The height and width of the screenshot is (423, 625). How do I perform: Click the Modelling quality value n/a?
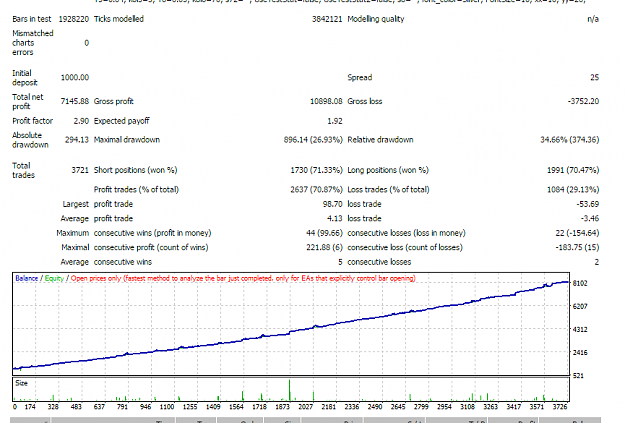click(x=593, y=19)
